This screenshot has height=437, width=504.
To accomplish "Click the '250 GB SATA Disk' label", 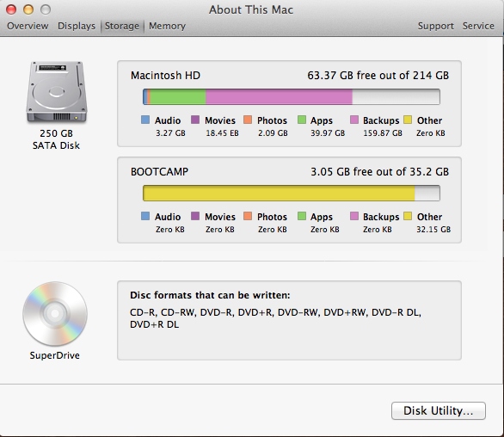I will click(56, 139).
